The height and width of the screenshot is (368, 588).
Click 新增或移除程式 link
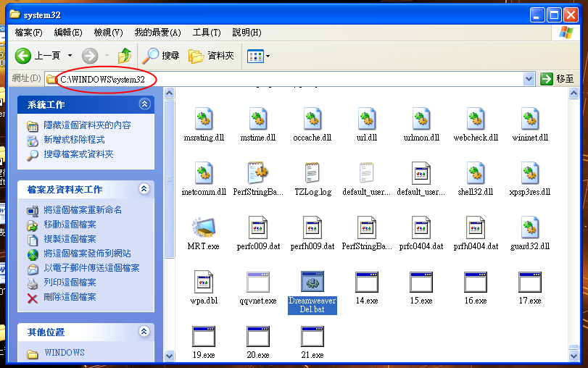click(74, 140)
